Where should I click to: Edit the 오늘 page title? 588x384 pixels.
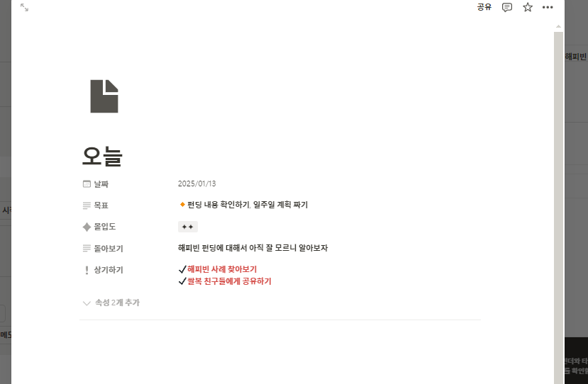point(102,156)
